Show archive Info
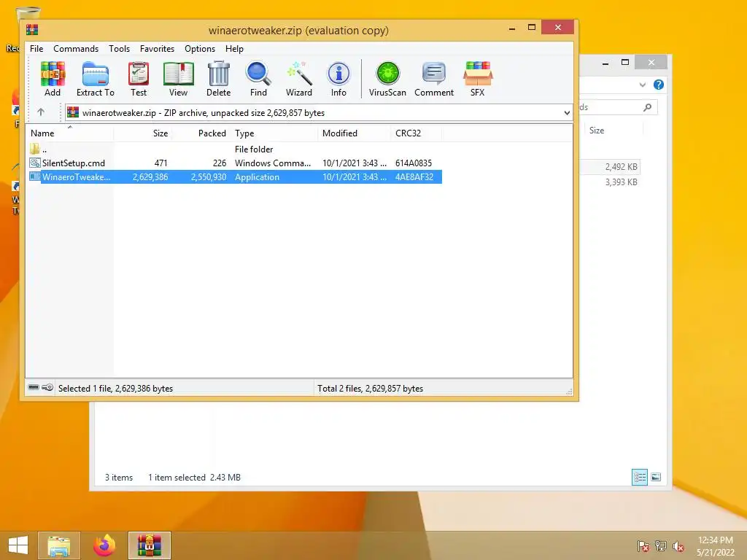The width and height of the screenshot is (747, 560). click(338, 79)
